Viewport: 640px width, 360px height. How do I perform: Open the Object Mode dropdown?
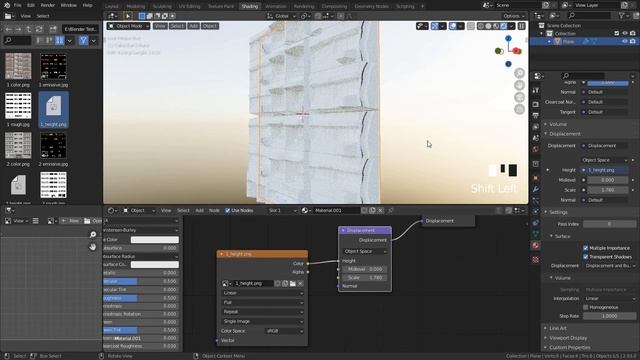128,26
